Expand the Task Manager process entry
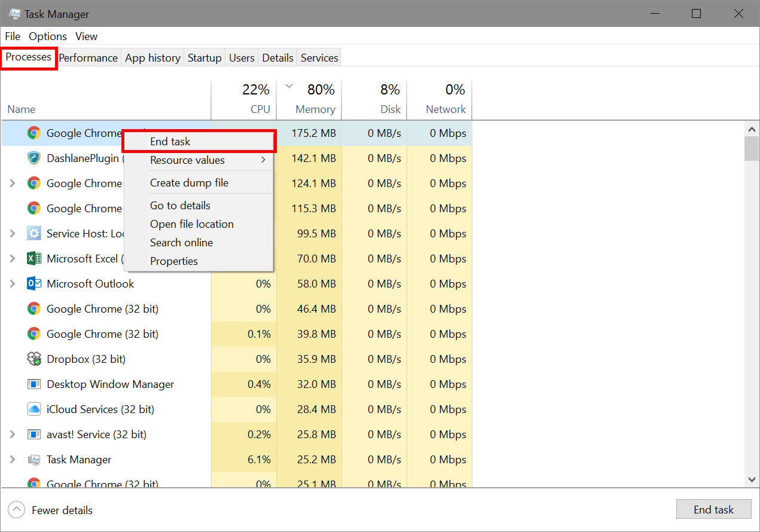Screen dimensions: 760x532 click(13, 459)
